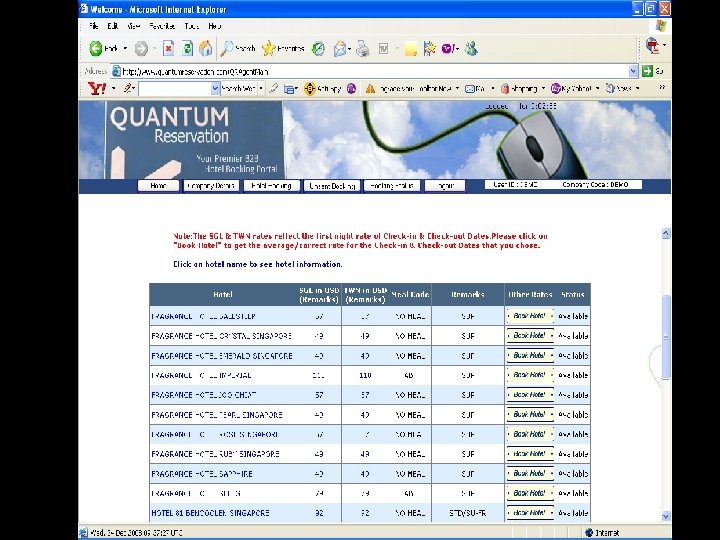Screen dimensions: 720x540
Task: Expand the My Yahoo dropdown arrow
Action: [x=597, y=89]
